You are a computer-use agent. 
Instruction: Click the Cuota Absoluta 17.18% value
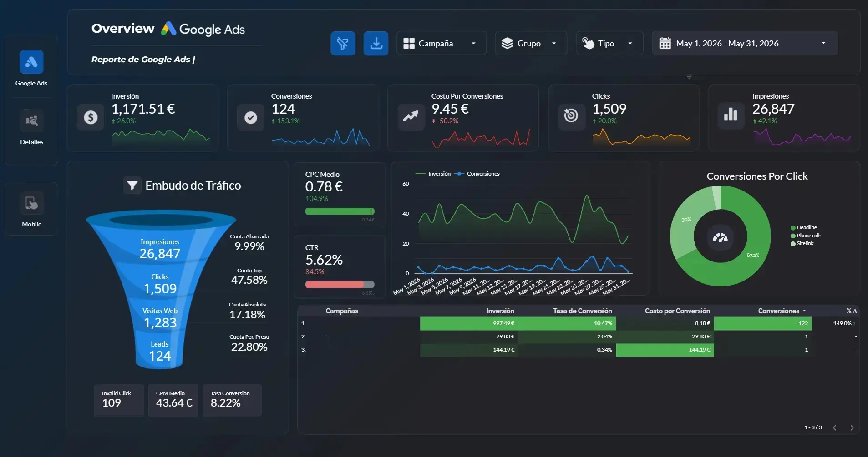click(x=247, y=315)
